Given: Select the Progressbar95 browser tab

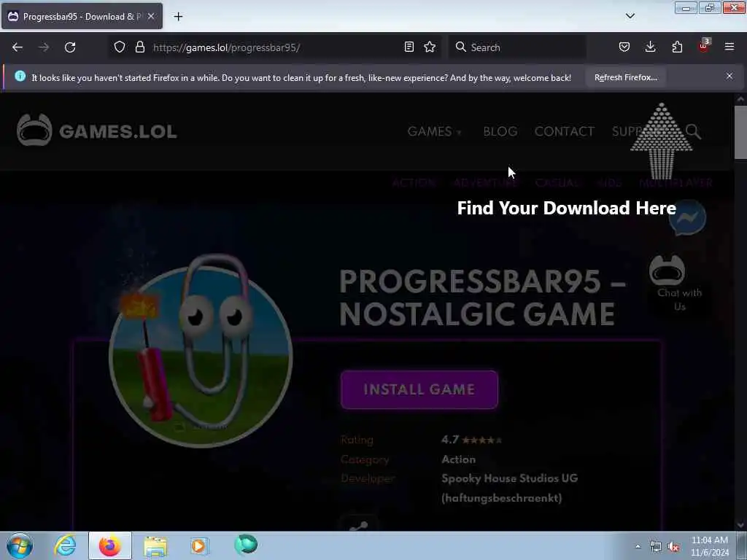Looking at the screenshot, I should click(82, 17).
